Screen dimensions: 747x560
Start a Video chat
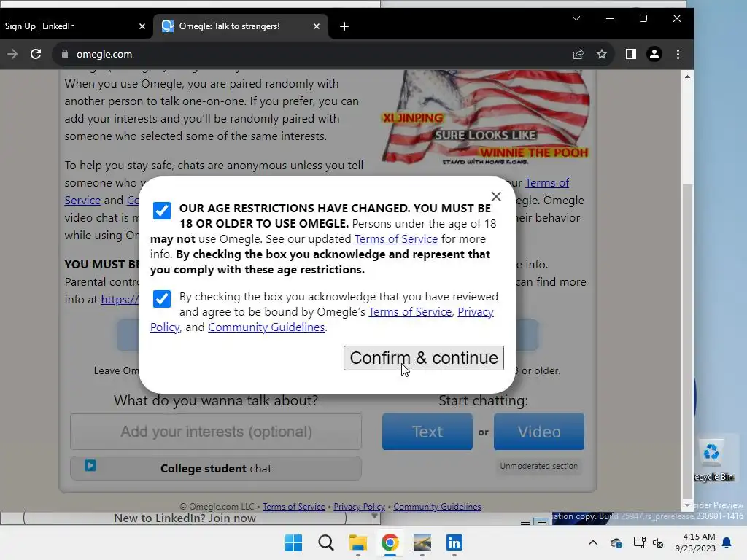pos(539,432)
